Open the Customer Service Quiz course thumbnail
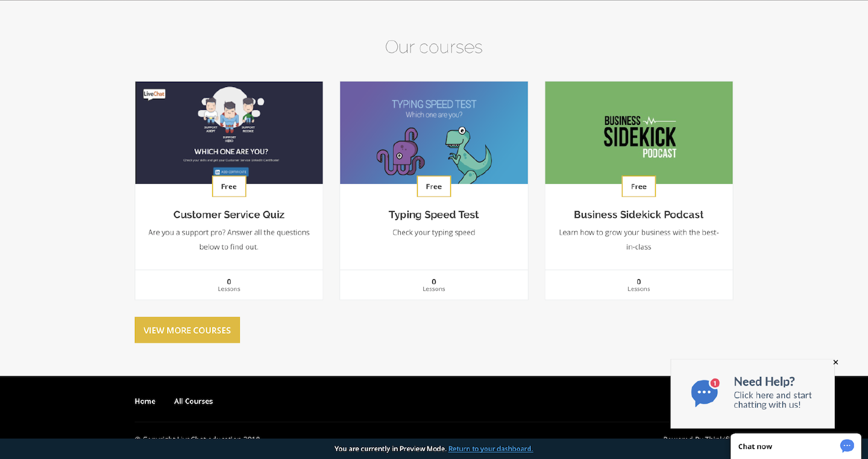The height and width of the screenshot is (459, 868). [x=229, y=133]
